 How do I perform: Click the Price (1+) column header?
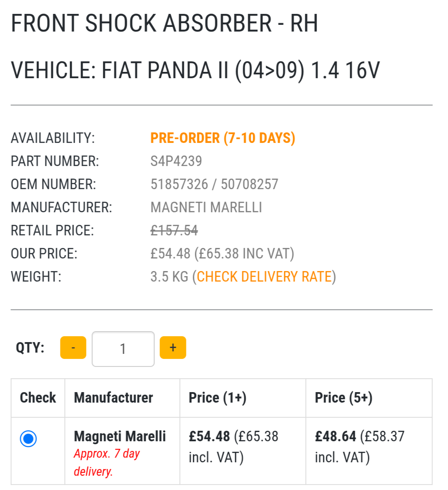point(217,398)
